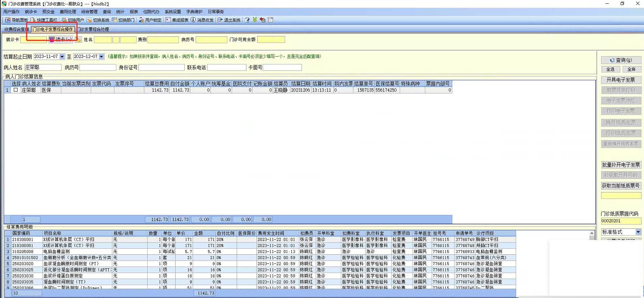This screenshot has width=644, height=298.
Task: Open the 综合管理 menu
Action: tap(90, 12)
